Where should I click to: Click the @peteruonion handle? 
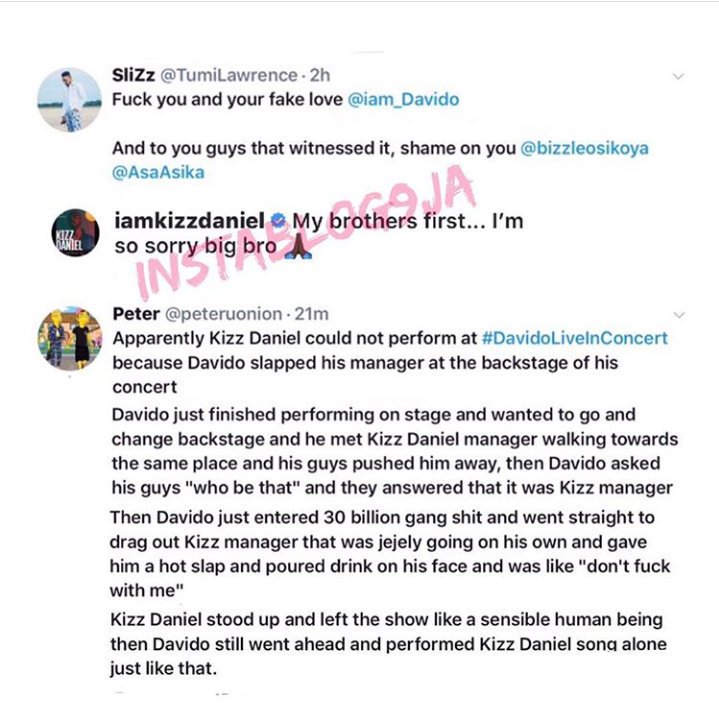coord(223,314)
